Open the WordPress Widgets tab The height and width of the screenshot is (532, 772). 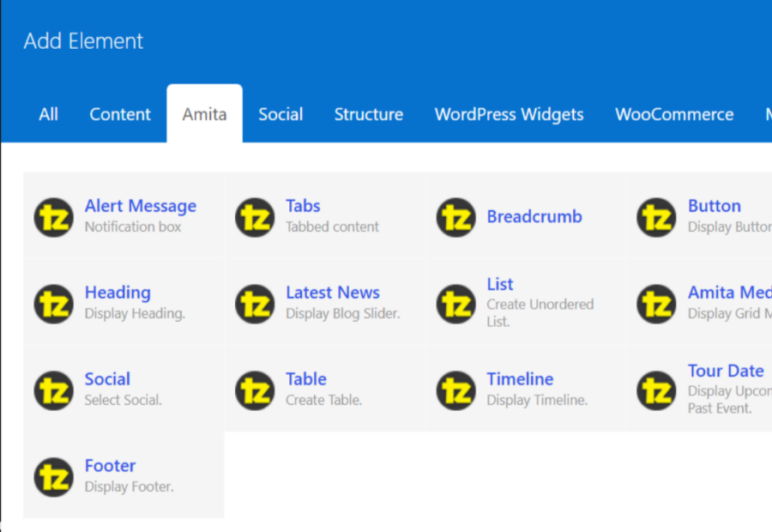click(509, 114)
